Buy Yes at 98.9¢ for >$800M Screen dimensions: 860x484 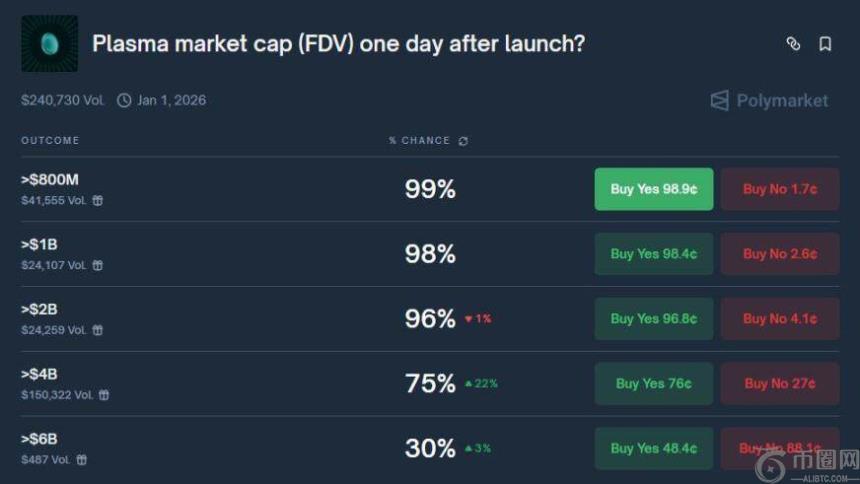(653, 189)
